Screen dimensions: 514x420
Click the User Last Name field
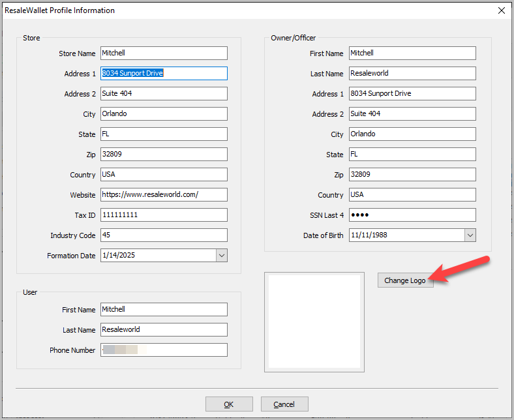164,330
